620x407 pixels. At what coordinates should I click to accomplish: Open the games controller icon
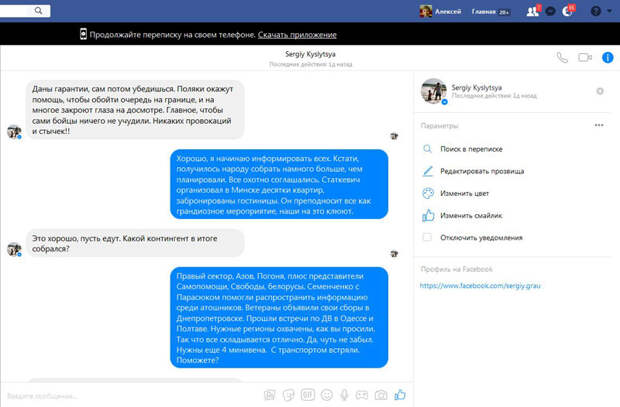pyautogui.click(x=362, y=395)
